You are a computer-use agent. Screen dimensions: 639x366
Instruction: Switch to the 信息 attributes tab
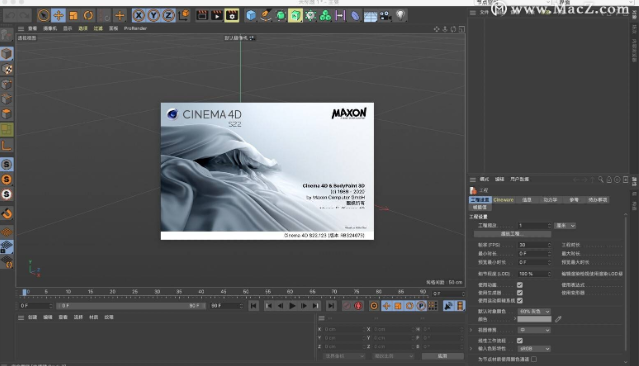pyautogui.click(x=527, y=200)
